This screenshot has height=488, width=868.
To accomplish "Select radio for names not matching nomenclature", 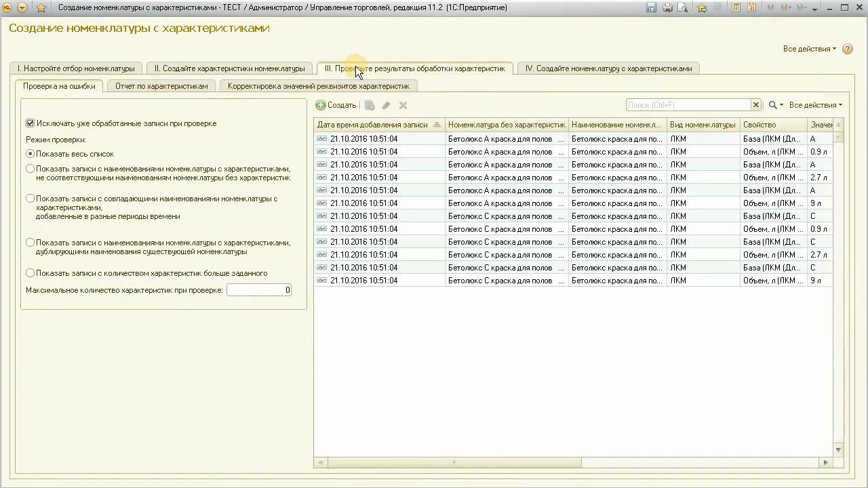I will point(30,169).
